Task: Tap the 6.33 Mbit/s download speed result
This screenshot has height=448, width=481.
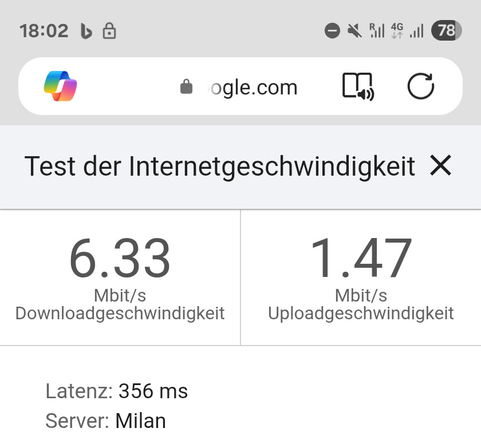Action: (120, 258)
